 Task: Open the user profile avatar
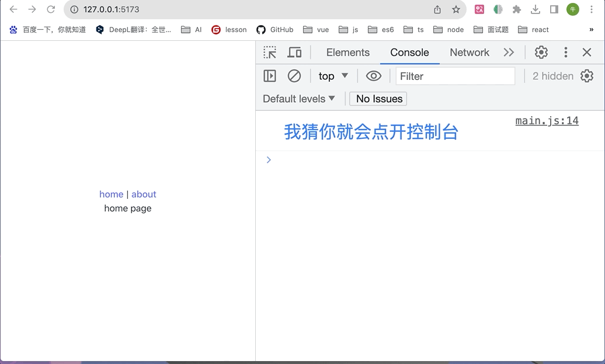[572, 9]
